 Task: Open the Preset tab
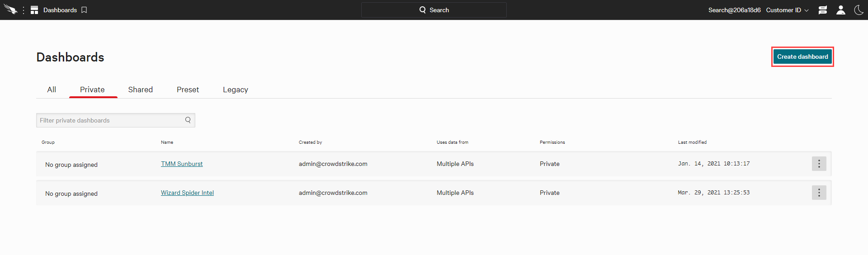188,90
